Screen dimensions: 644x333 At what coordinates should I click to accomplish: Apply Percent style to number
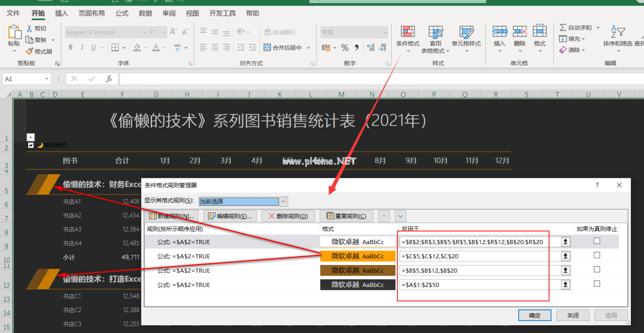[345, 48]
